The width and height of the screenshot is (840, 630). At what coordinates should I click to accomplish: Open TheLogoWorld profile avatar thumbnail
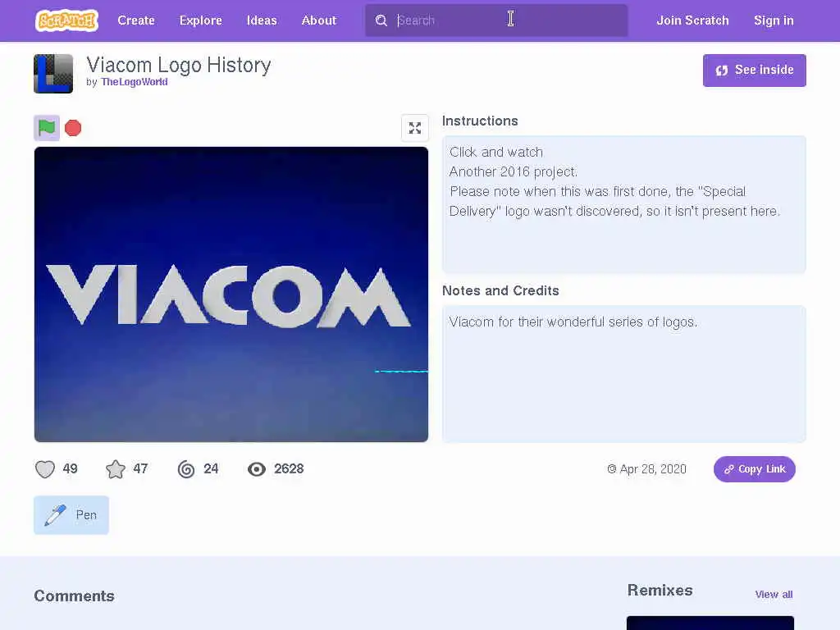click(x=53, y=74)
